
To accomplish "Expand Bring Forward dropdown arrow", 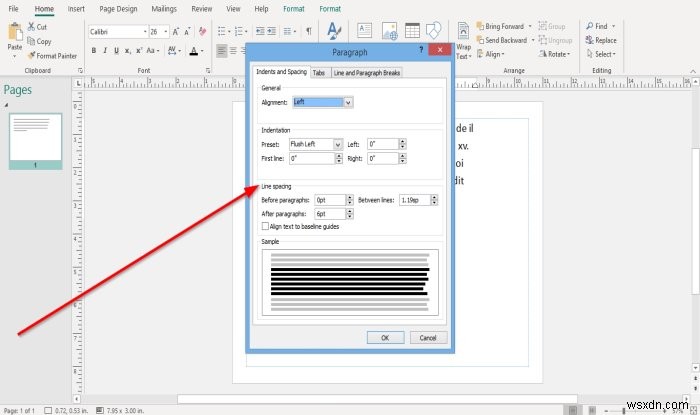I will coord(530,26).
